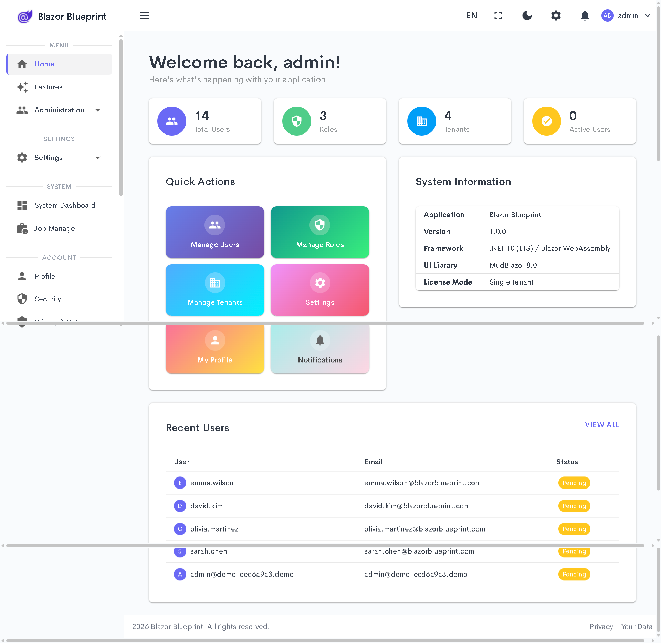
Task: Open the Manage Users quick action card
Action: pyautogui.click(x=214, y=232)
